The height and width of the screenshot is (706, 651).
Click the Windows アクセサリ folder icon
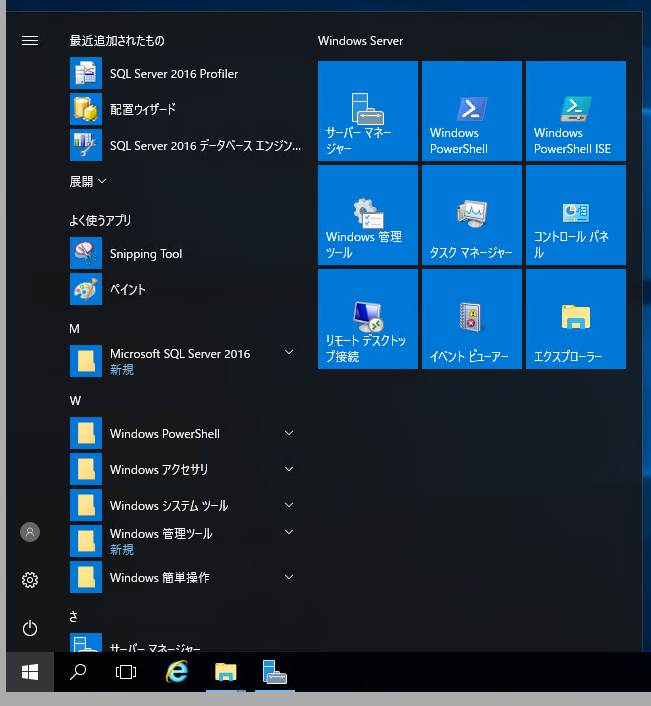(x=86, y=469)
